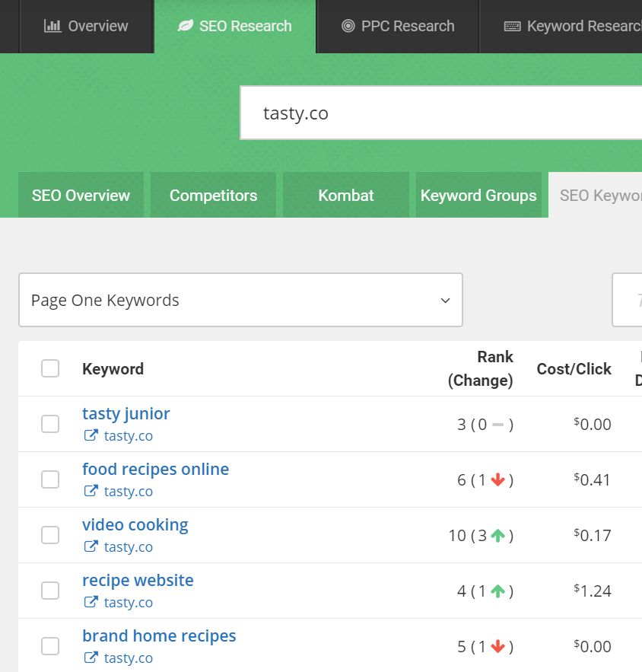Image resolution: width=642 pixels, height=672 pixels.
Task: Click the Keyword Research keyboard icon
Action: [512, 26]
